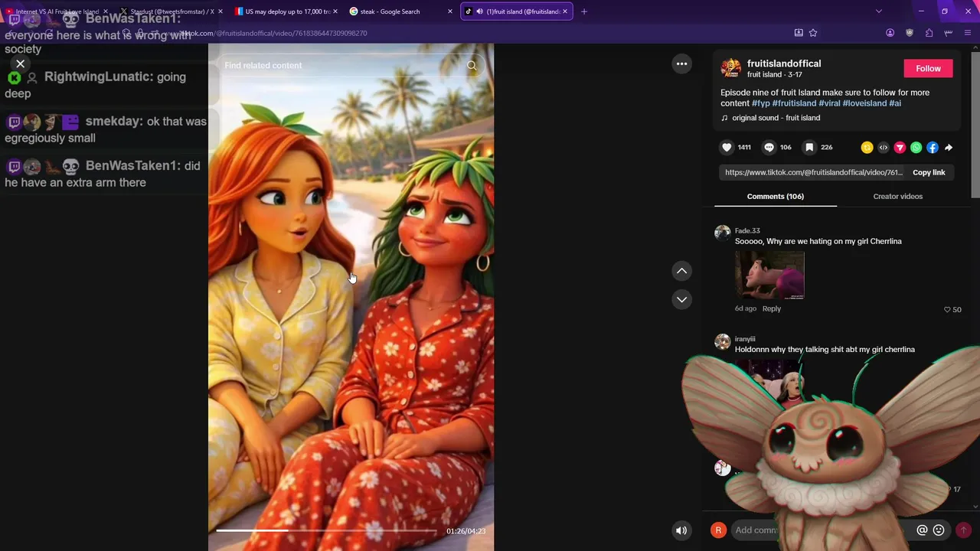Repost with the yellow repost icon

point(867,148)
